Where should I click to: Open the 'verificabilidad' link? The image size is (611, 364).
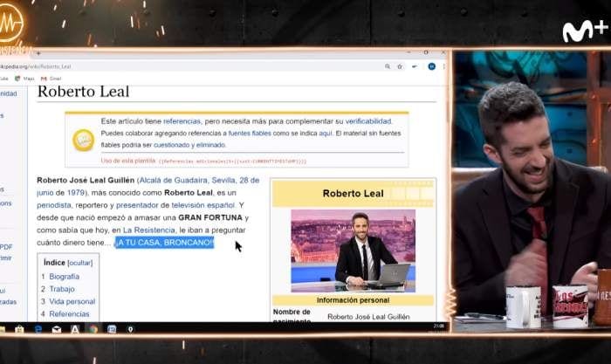(368, 121)
